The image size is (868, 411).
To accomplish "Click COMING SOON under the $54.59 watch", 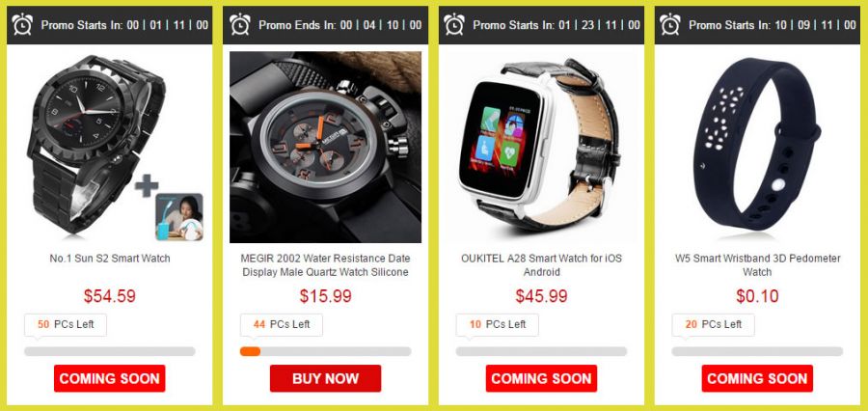I will (x=110, y=378).
